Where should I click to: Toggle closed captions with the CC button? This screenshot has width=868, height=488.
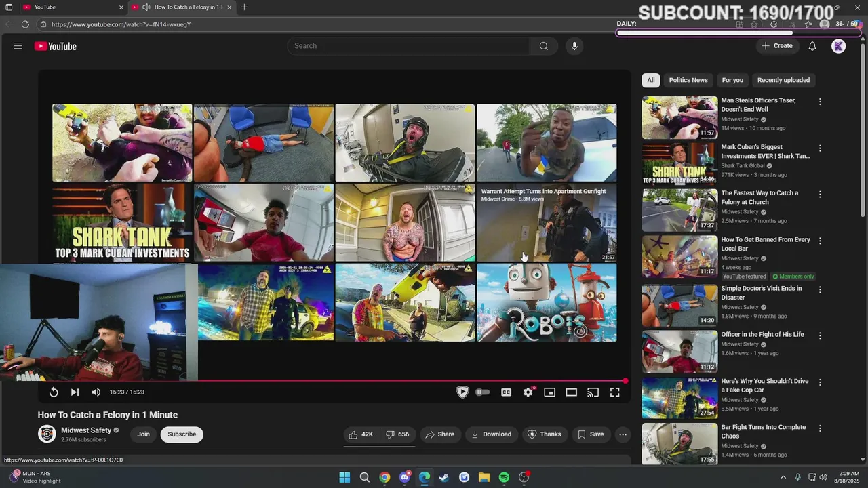coord(506,392)
